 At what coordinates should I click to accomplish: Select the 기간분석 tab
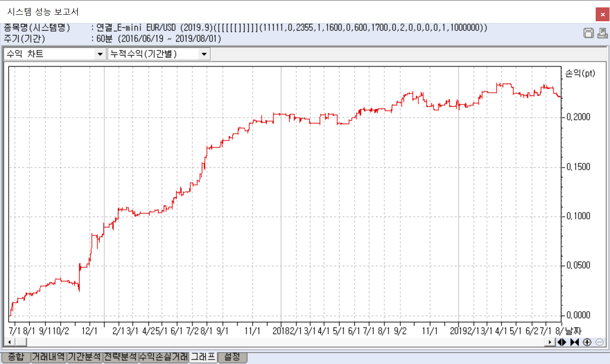coord(85,357)
